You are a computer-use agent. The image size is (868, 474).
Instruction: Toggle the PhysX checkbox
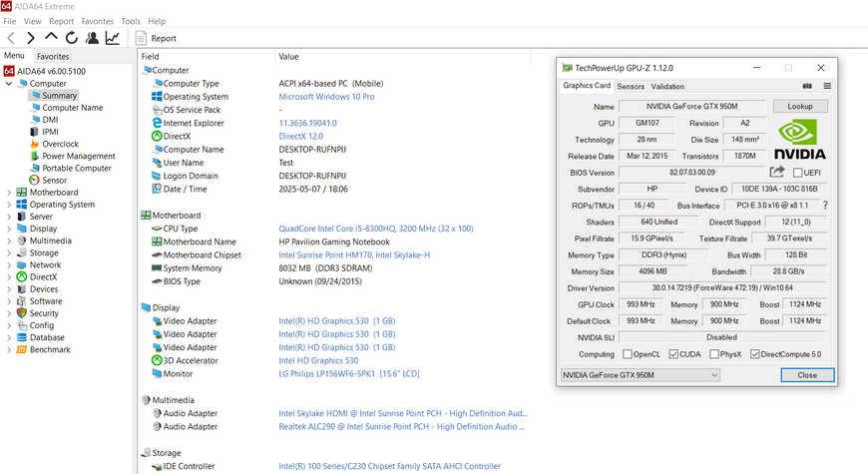pyautogui.click(x=714, y=354)
